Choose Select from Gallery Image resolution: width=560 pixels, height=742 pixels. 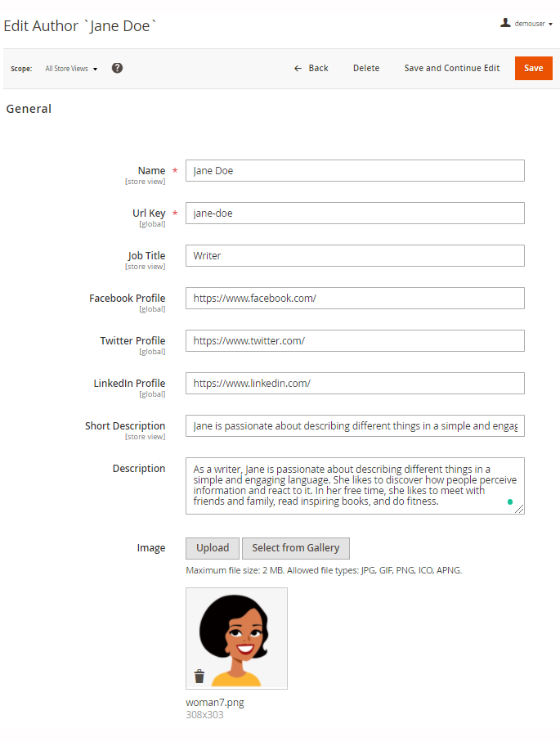pos(295,548)
